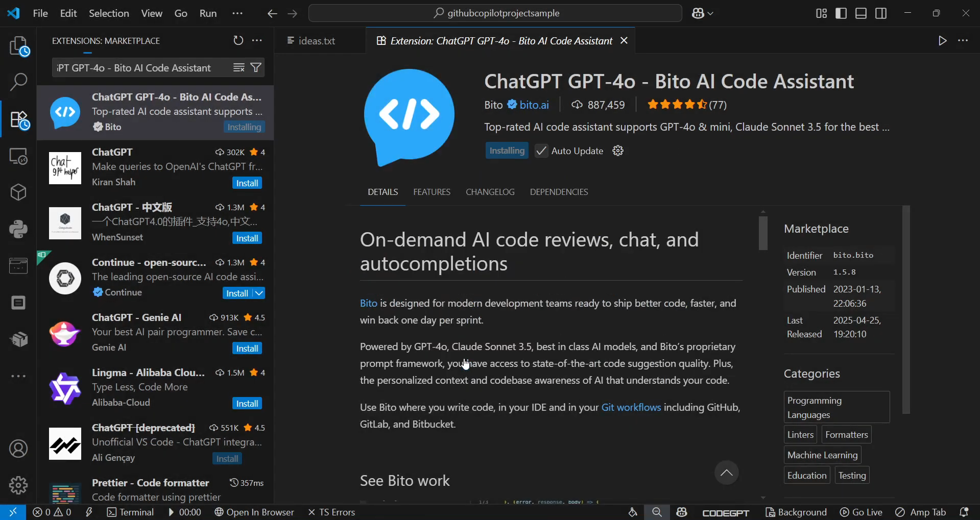The width and height of the screenshot is (980, 520).
Task: Select the Prettier - Code formatter extension
Action: [155, 490]
